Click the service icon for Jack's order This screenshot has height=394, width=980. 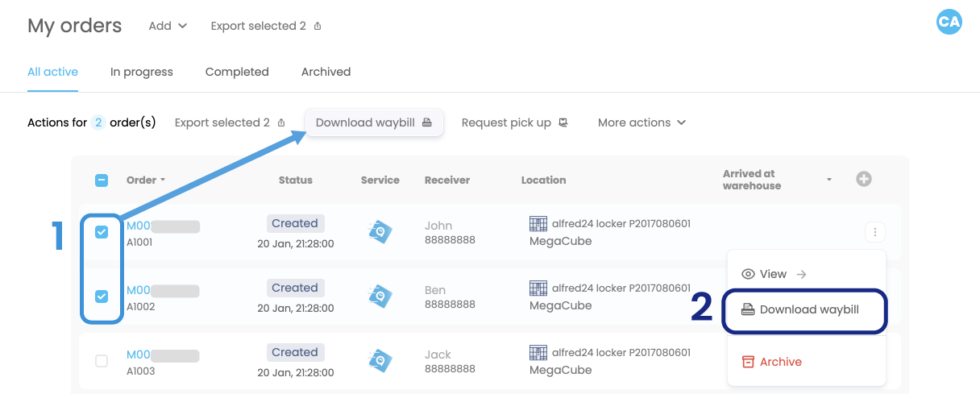(x=380, y=361)
